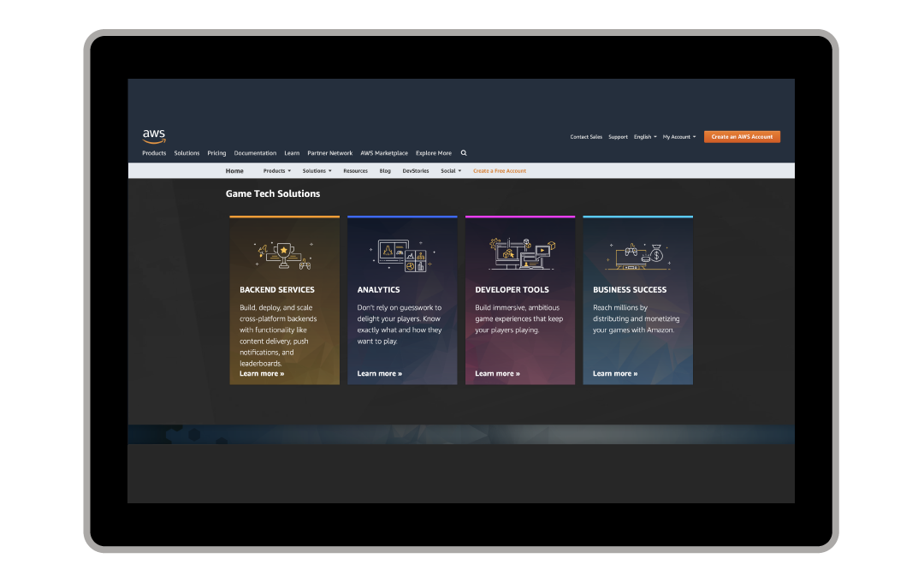Go to Pricing
This screenshot has width=924, height=582.
tap(216, 152)
